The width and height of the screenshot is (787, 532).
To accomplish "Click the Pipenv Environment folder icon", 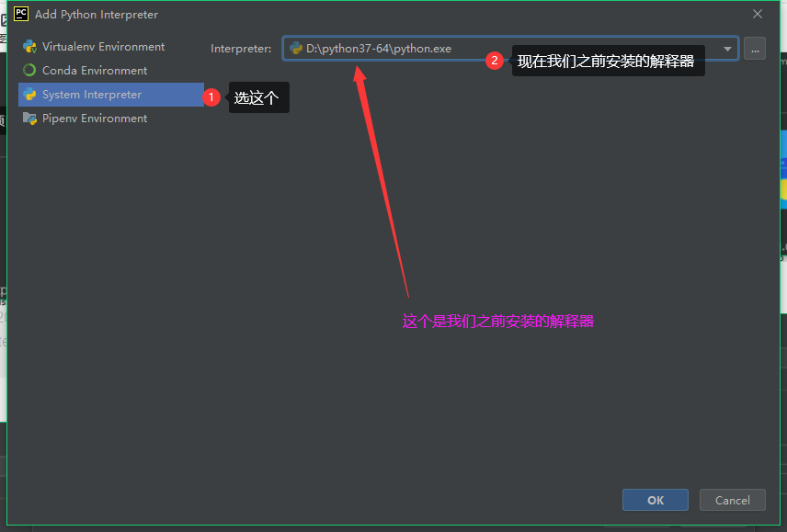I will tap(29, 119).
